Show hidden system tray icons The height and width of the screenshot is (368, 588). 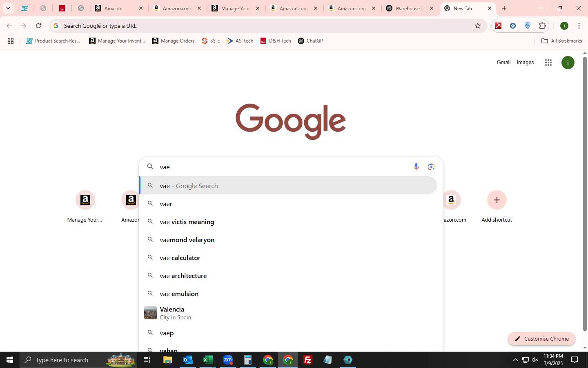515,360
